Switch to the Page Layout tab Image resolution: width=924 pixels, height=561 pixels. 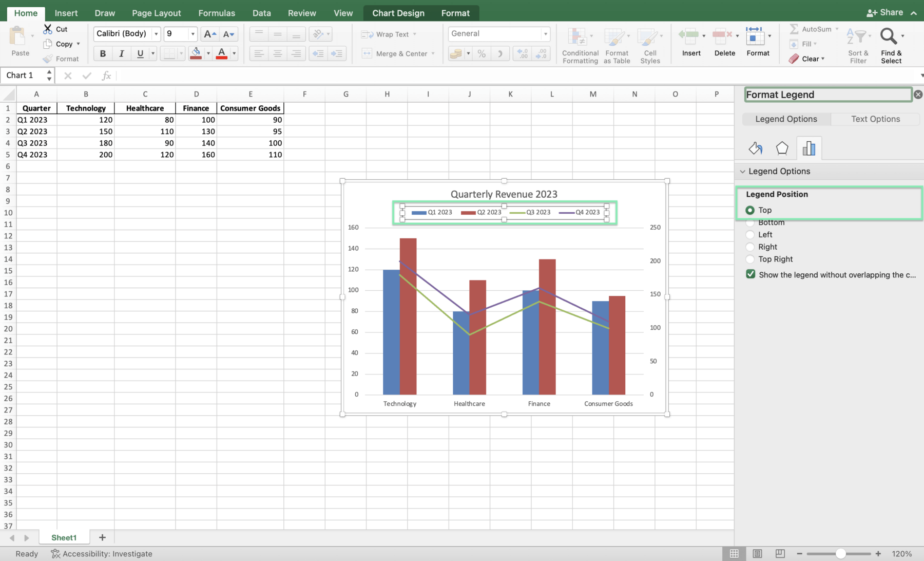(156, 13)
